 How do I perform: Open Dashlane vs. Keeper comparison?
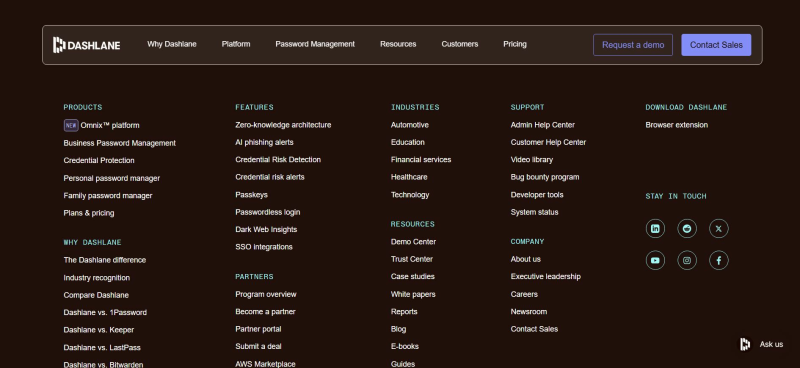(x=98, y=330)
